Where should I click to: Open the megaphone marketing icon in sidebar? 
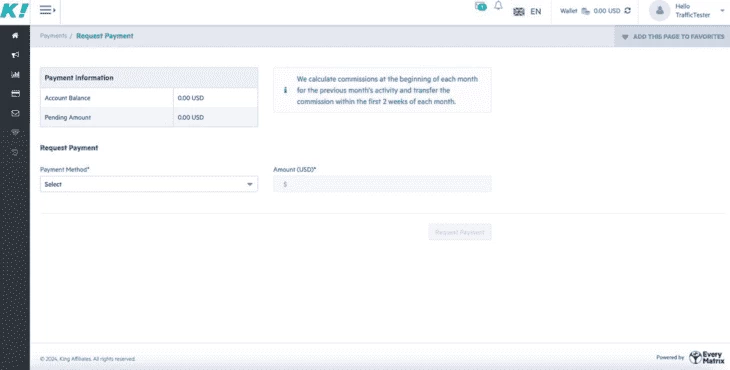[x=15, y=55]
